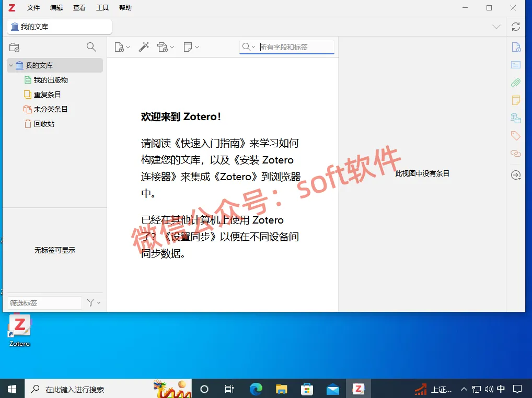Click Cortana circle on taskbar
This screenshot has width=532, height=398.
[x=204, y=389]
